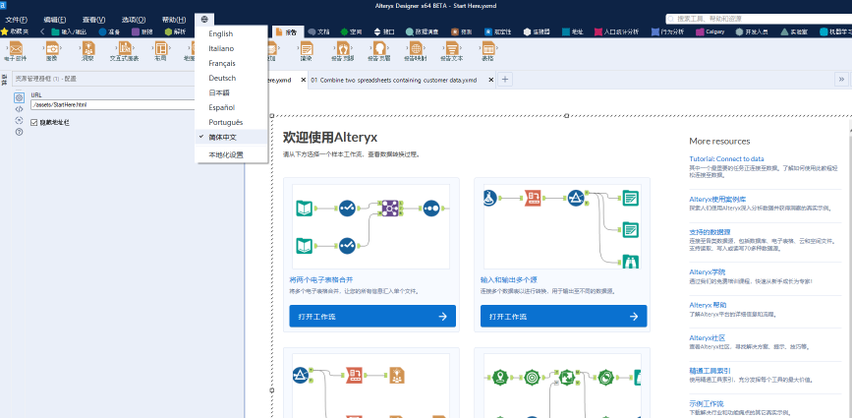The height and width of the screenshot is (418, 852).
Task: Open the Calgary tool category
Action: click(x=710, y=32)
